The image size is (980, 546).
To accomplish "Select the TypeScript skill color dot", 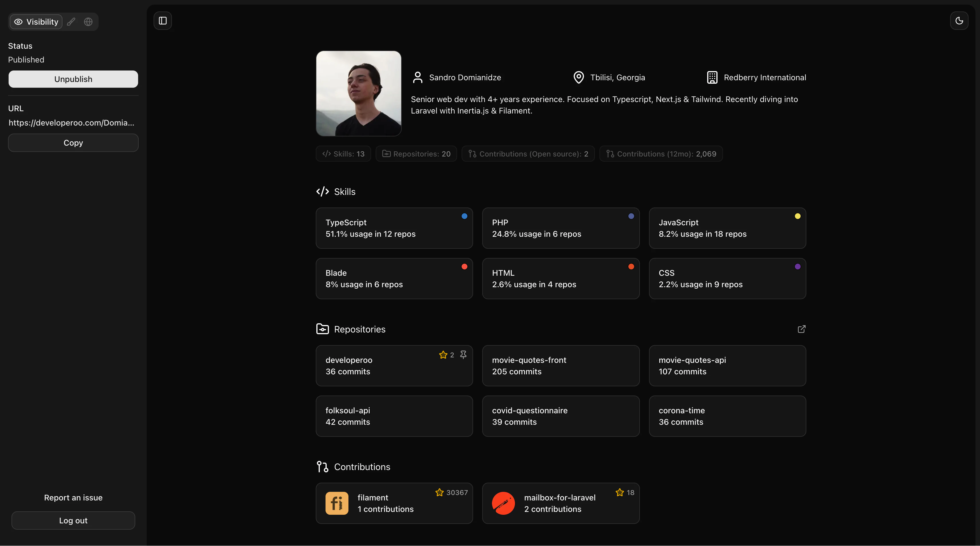I will pos(464,216).
